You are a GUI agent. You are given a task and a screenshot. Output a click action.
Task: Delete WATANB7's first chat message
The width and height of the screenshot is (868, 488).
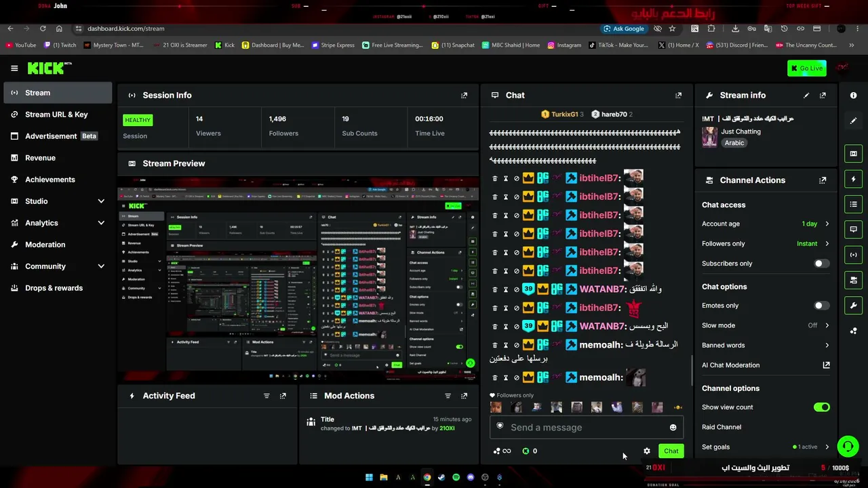click(x=495, y=289)
